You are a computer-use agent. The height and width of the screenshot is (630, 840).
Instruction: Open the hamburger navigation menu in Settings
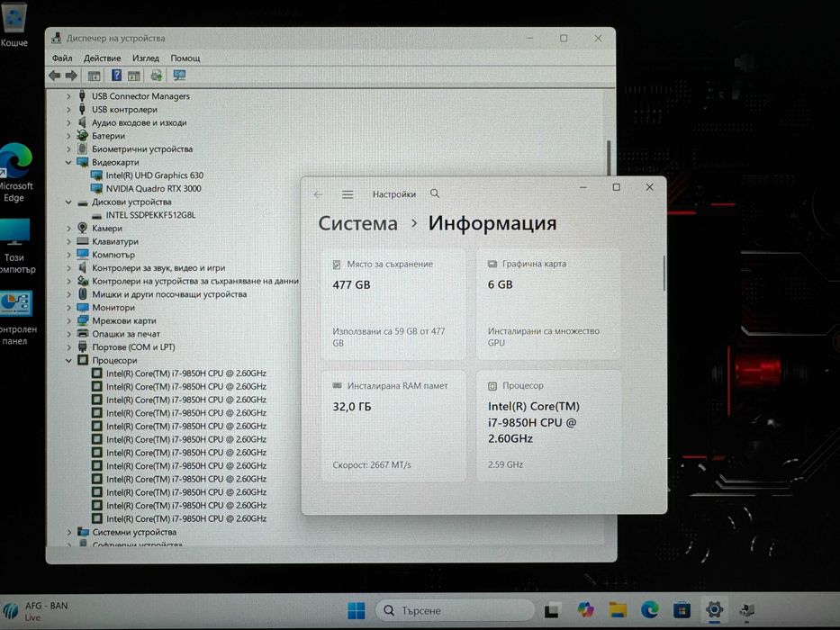pyautogui.click(x=348, y=193)
